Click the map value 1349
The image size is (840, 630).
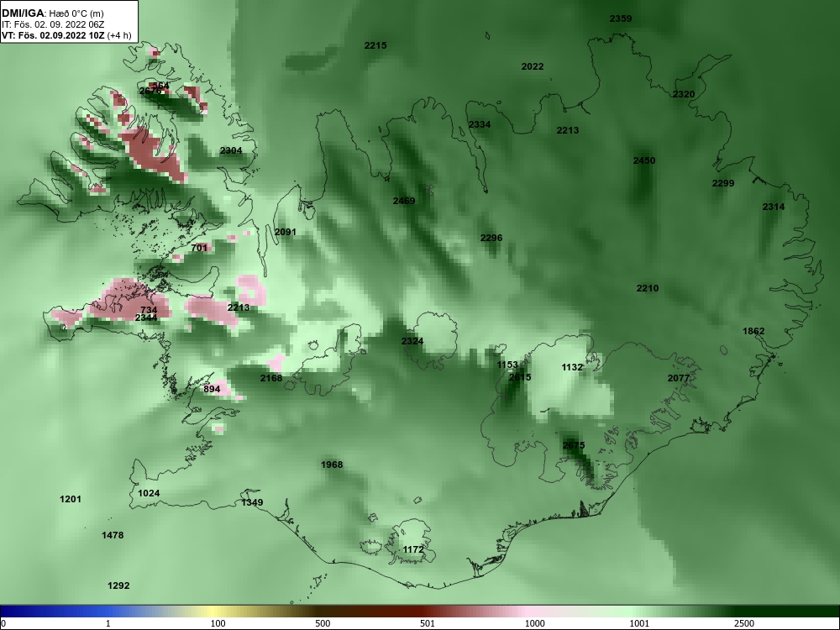[x=252, y=502]
